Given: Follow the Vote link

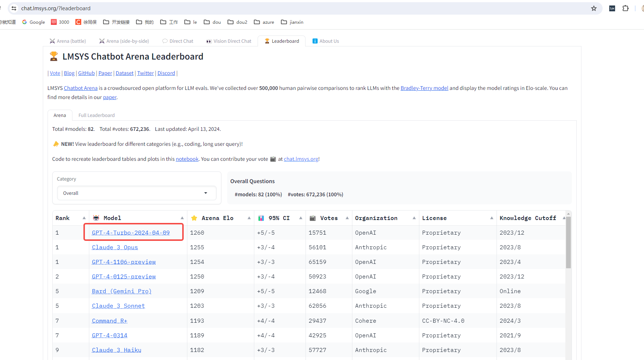Looking at the screenshot, I should point(55,73).
